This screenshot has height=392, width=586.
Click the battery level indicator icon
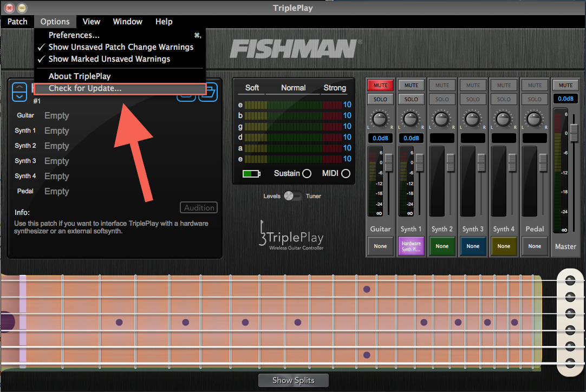[x=251, y=174]
